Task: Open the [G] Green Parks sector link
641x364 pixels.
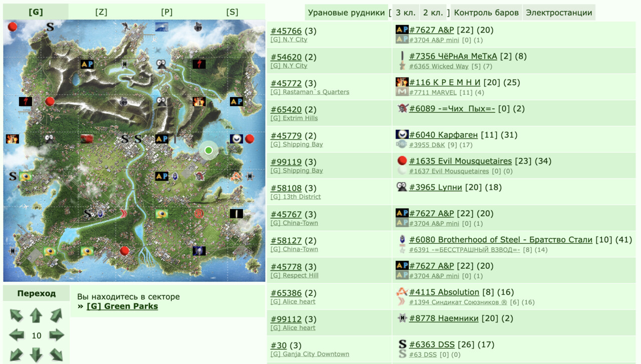Action: click(x=122, y=306)
